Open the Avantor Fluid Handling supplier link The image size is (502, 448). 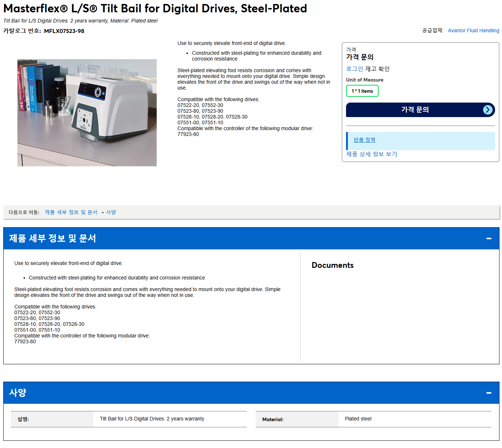(x=473, y=30)
